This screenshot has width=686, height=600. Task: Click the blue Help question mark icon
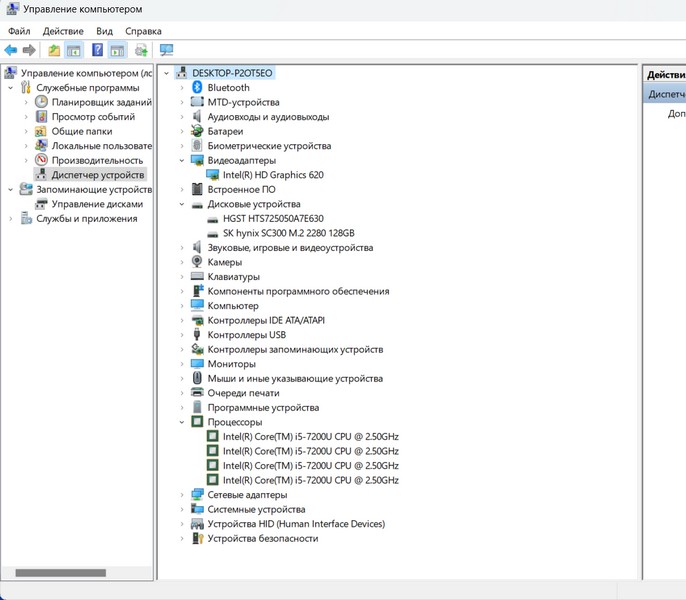(98, 50)
